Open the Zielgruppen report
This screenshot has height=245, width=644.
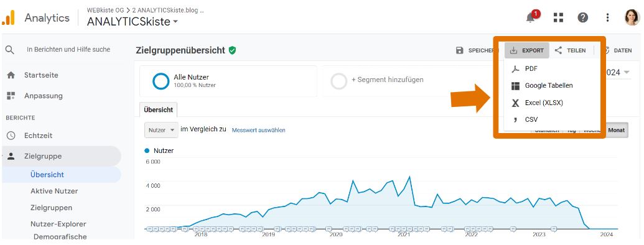pyautogui.click(x=52, y=208)
